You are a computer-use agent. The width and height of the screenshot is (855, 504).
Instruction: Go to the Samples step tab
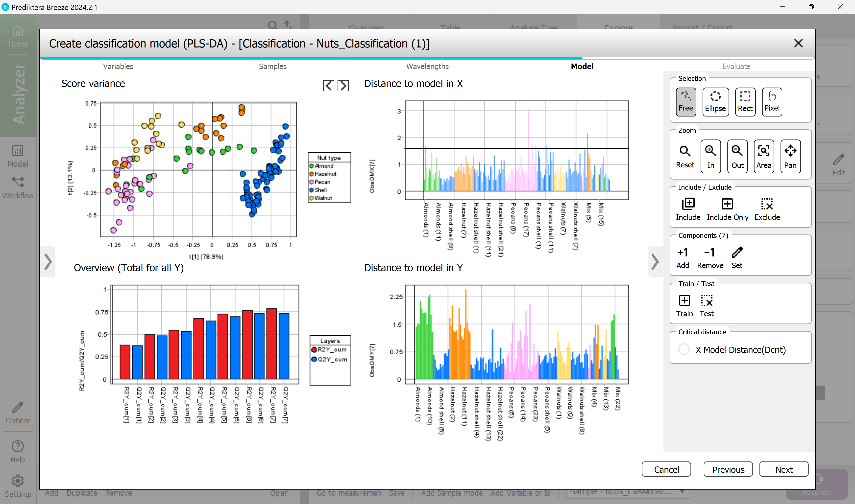(272, 66)
